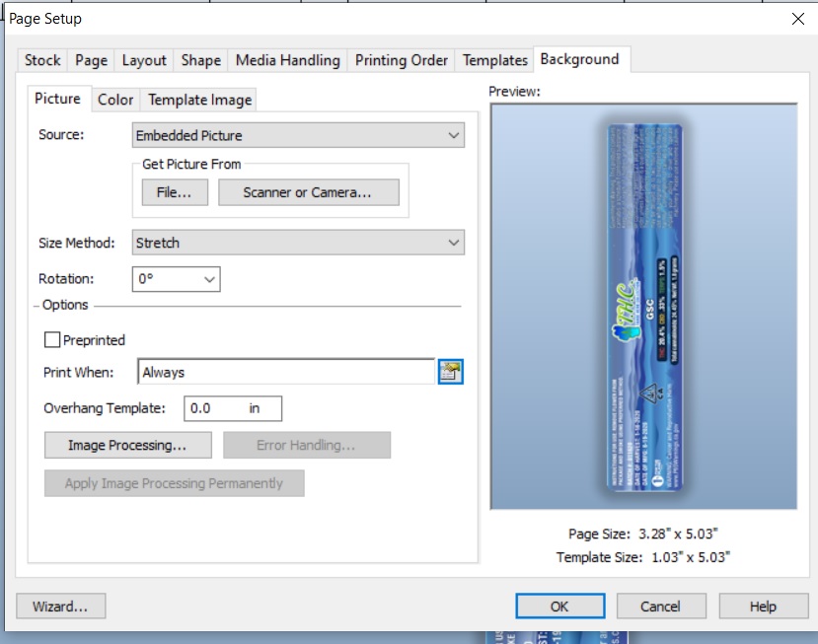818x644 pixels.
Task: Expand the Size Method dropdown
Action: 298,243
